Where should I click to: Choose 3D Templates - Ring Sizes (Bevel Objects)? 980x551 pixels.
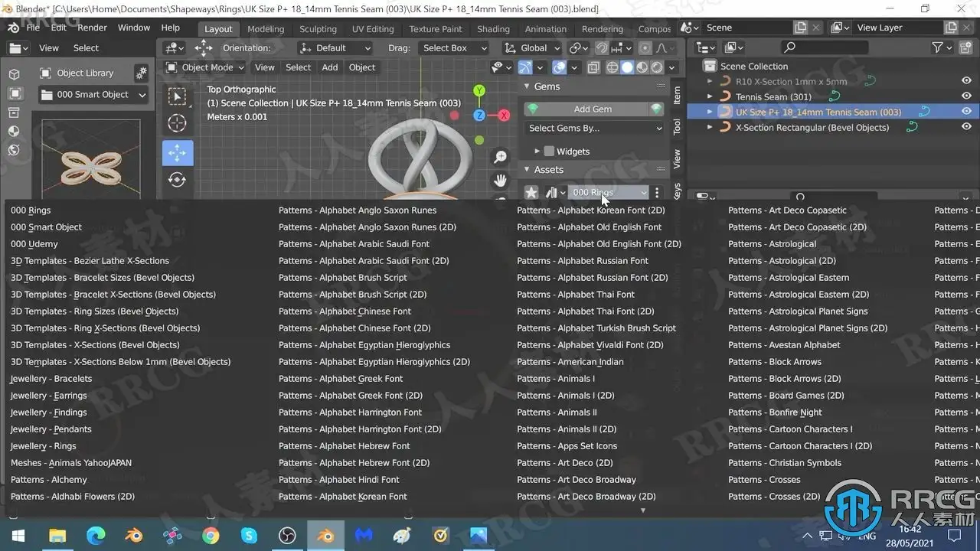(95, 311)
